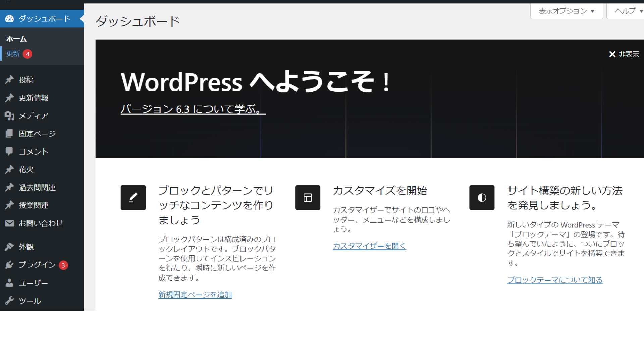The width and height of the screenshot is (644, 362).
Task: Click the 新規固定ページを追加 link
Action: tap(195, 295)
